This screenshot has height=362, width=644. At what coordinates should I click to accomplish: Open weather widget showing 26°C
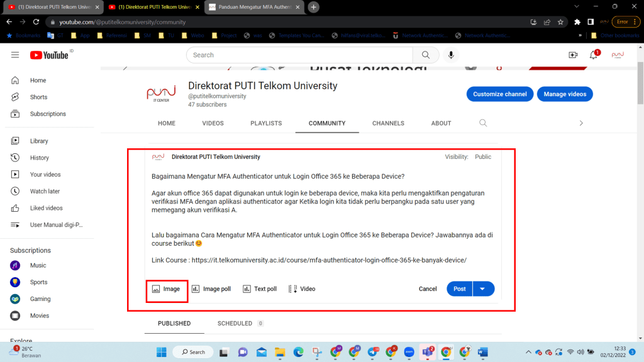[25, 352]
